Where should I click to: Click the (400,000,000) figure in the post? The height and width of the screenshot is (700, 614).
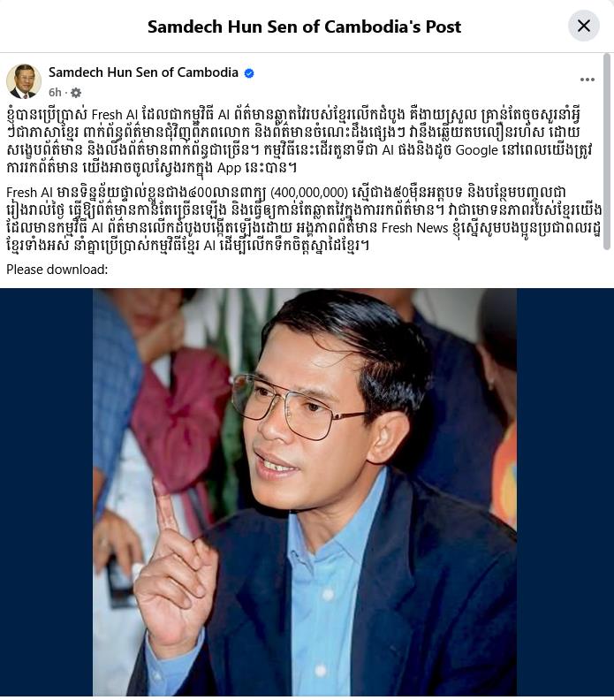(309, 193)
